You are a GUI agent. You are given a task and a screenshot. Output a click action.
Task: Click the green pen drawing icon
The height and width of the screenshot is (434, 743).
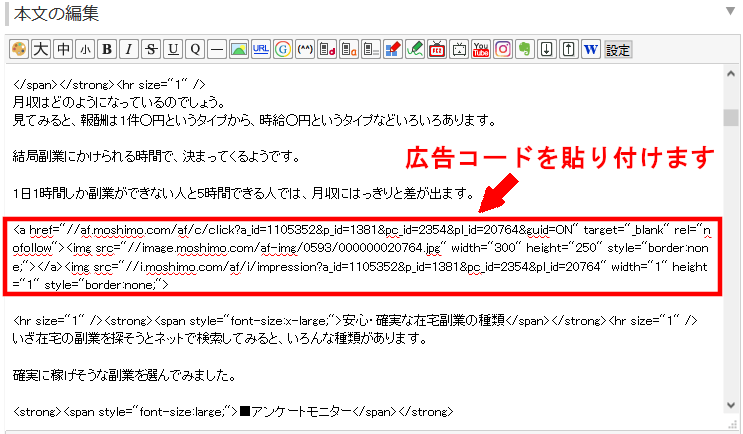tap(415, 49)
